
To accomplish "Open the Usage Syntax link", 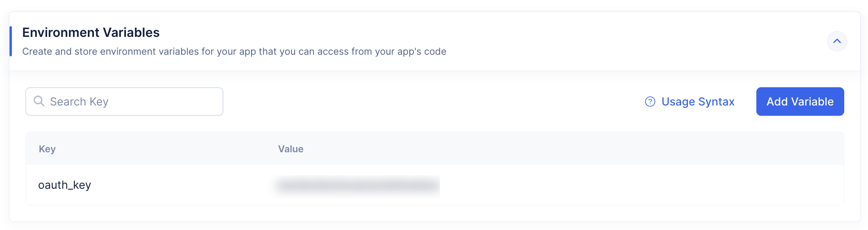I will point(697,102).
